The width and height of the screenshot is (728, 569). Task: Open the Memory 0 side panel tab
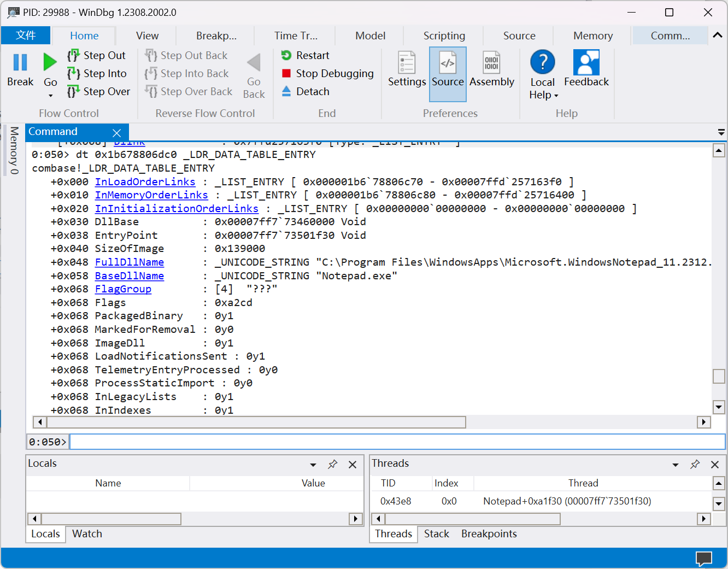point(14,150)
